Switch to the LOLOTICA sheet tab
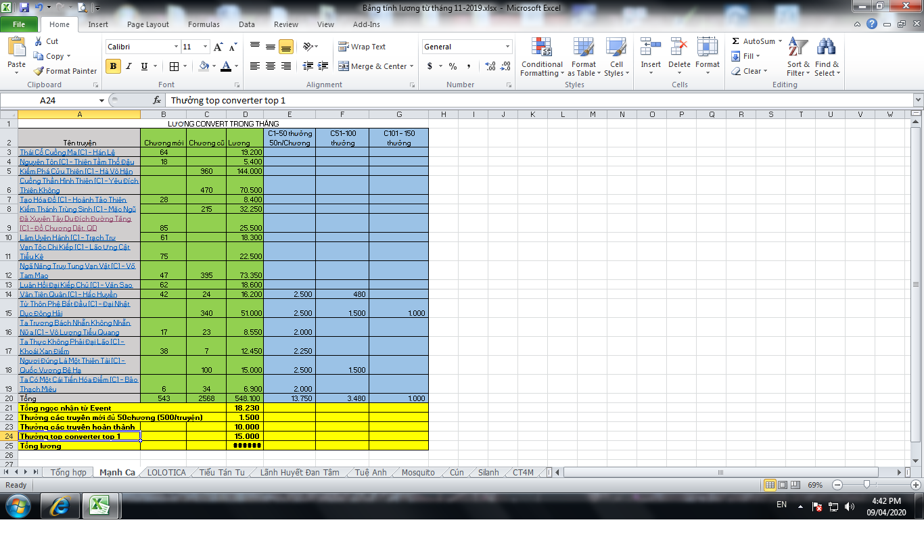This screenshot has width=924, height=560. click(x=166, y=472)
